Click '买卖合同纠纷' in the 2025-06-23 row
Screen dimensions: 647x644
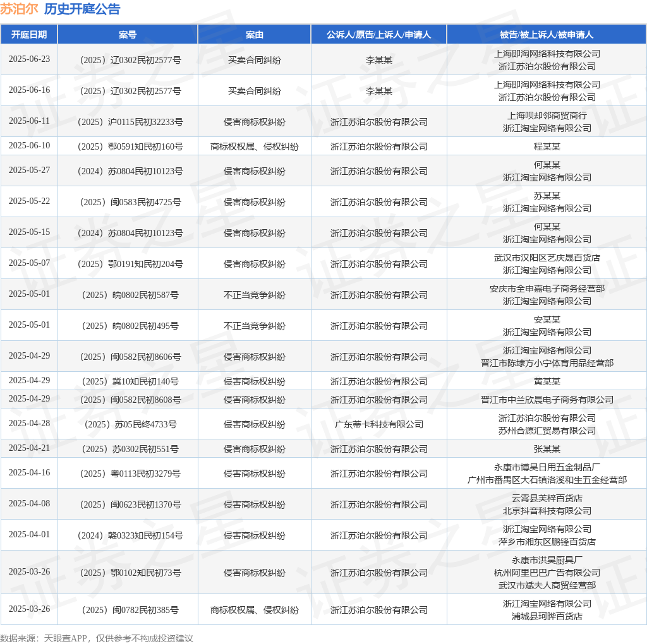tap(254, 60)
